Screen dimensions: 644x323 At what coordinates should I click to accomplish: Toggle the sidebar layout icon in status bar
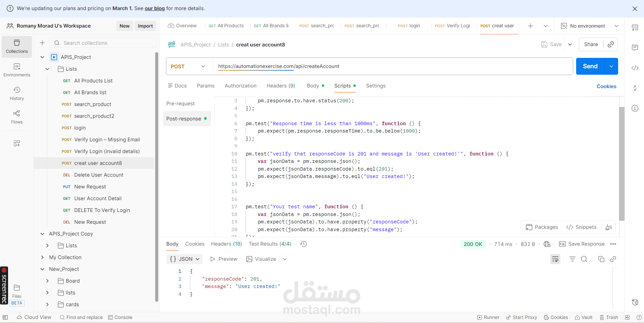pos(5,317)
